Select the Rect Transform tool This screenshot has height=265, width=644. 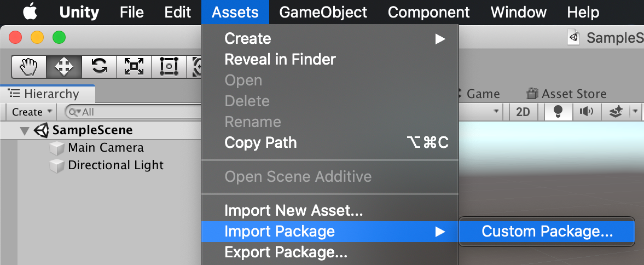pyautogui.click(x=169, y=67)
